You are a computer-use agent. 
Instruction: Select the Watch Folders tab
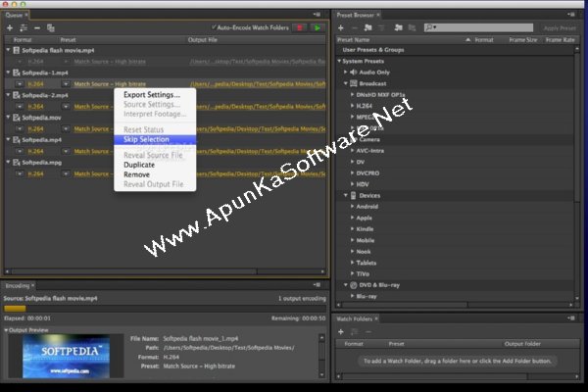point(355,318)
